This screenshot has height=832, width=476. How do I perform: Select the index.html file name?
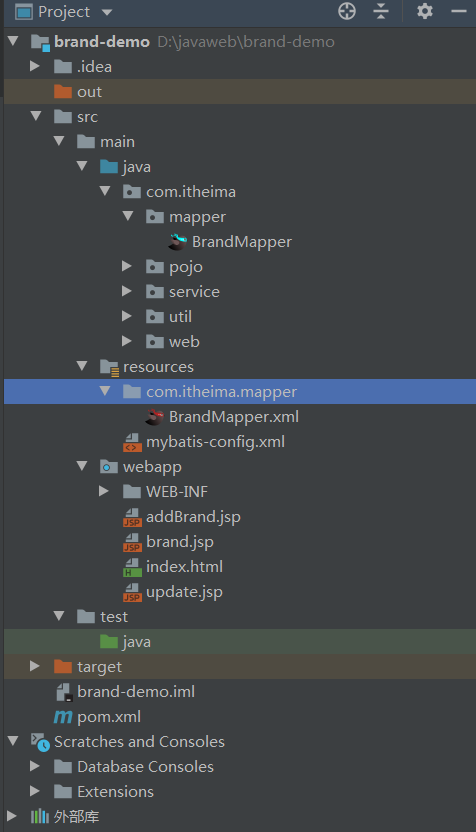pyautogui.click(x=184, y=567)
